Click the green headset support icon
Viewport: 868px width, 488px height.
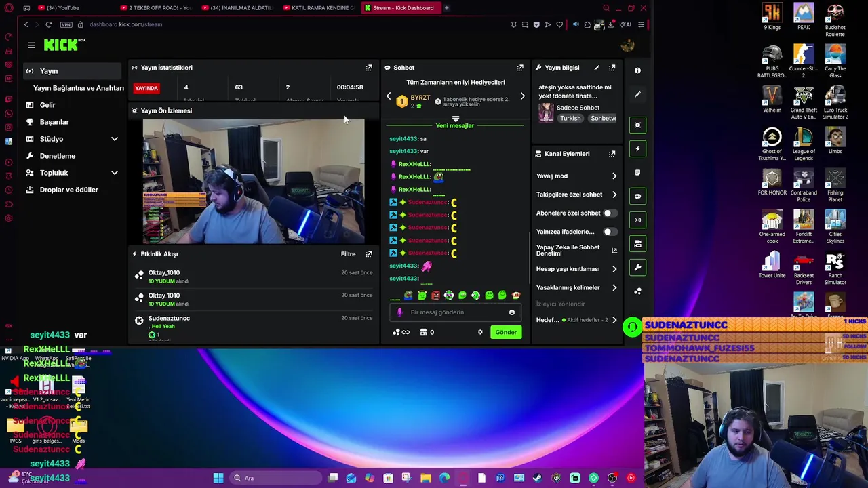point(632,327)
